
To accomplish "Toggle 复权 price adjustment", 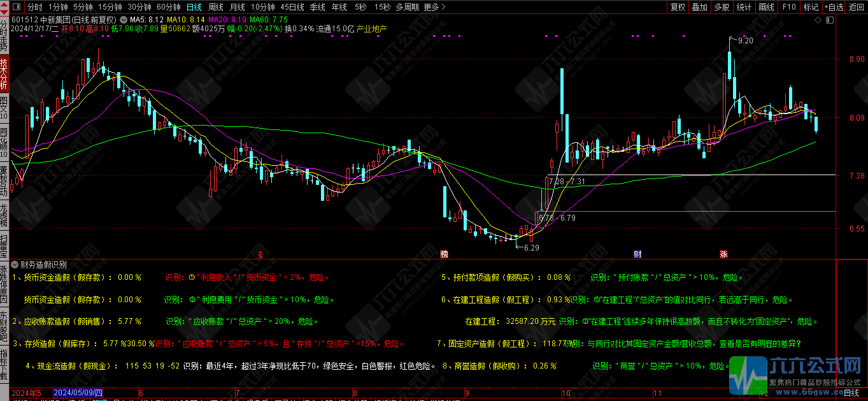I will click(x=678, y=7).
